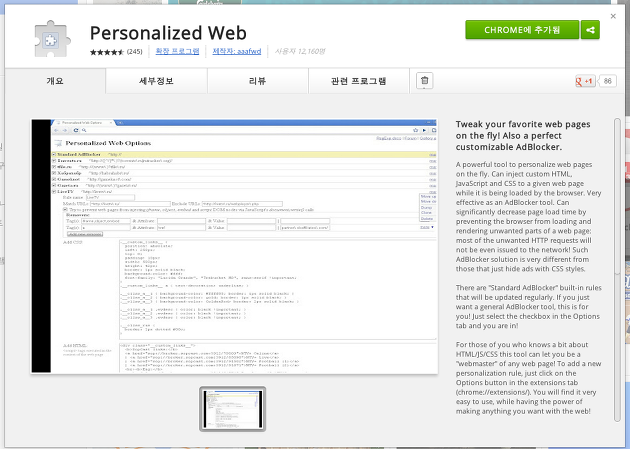Switch to the '개요' tab
Screen dimensions: 630x449
click(x=55, y=81)
